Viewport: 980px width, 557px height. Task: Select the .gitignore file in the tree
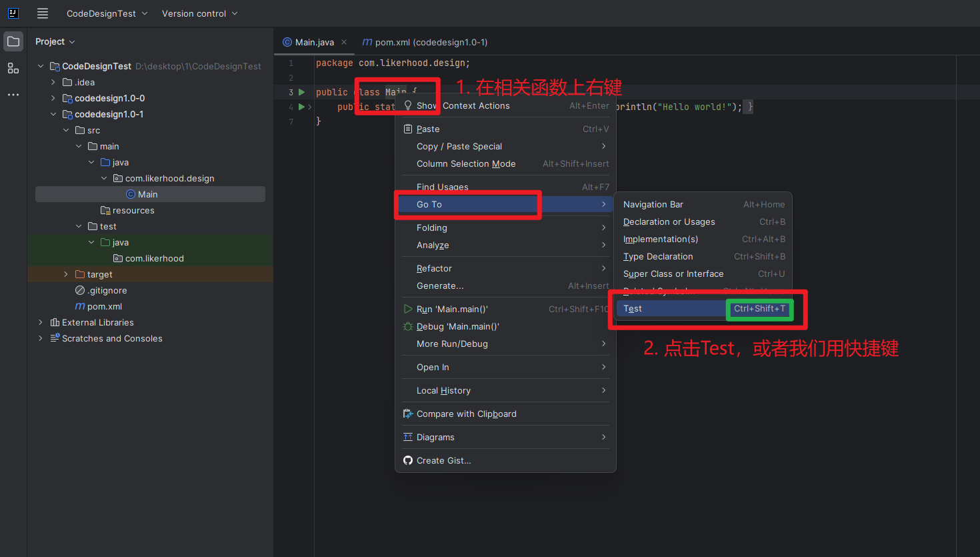107,290
